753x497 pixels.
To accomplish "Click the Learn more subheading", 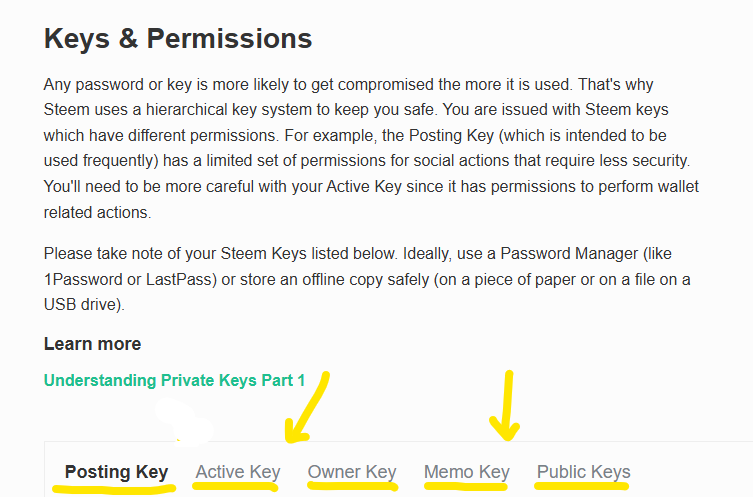I will click(92, 344).
